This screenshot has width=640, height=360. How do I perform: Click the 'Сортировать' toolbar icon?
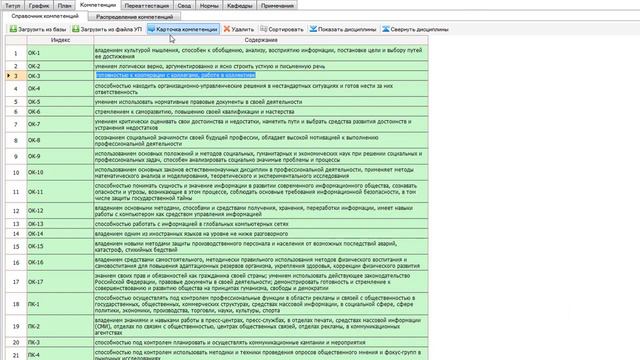pyautogui.click(x=264, y=29)
